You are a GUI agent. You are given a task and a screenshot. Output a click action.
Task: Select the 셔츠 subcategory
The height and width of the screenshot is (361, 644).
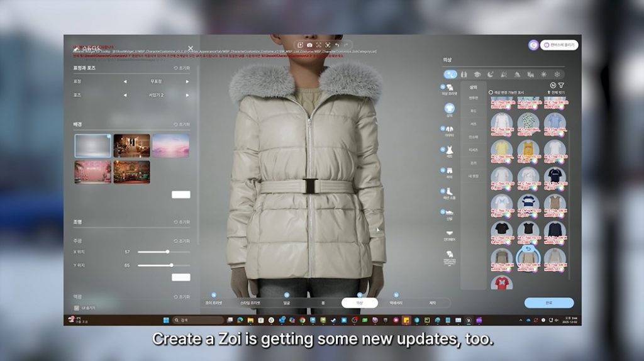473,124
